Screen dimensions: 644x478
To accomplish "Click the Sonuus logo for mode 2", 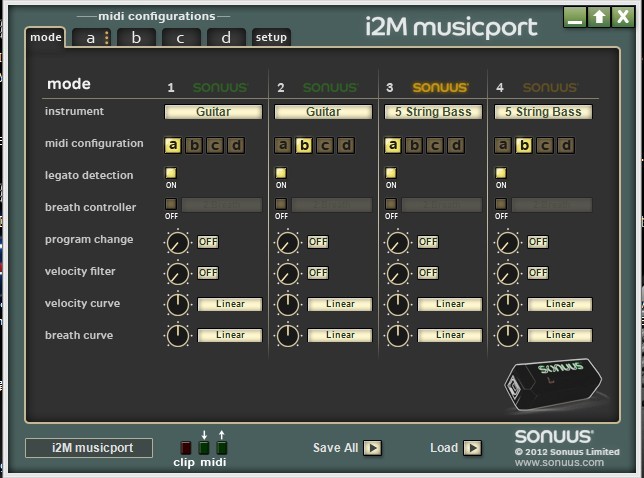I will click(331, 87).
